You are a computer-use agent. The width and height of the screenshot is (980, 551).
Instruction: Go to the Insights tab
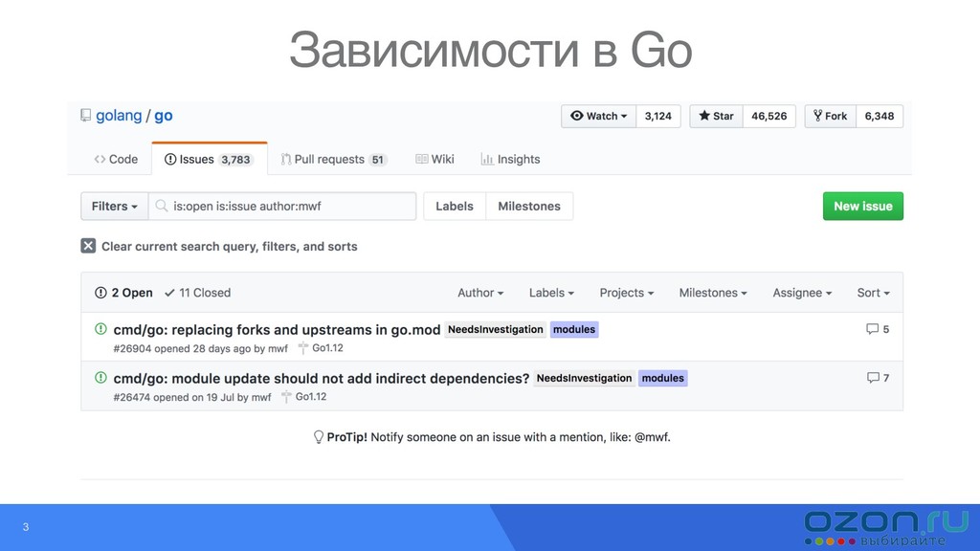pyautogui.click(x=510, y=160)
